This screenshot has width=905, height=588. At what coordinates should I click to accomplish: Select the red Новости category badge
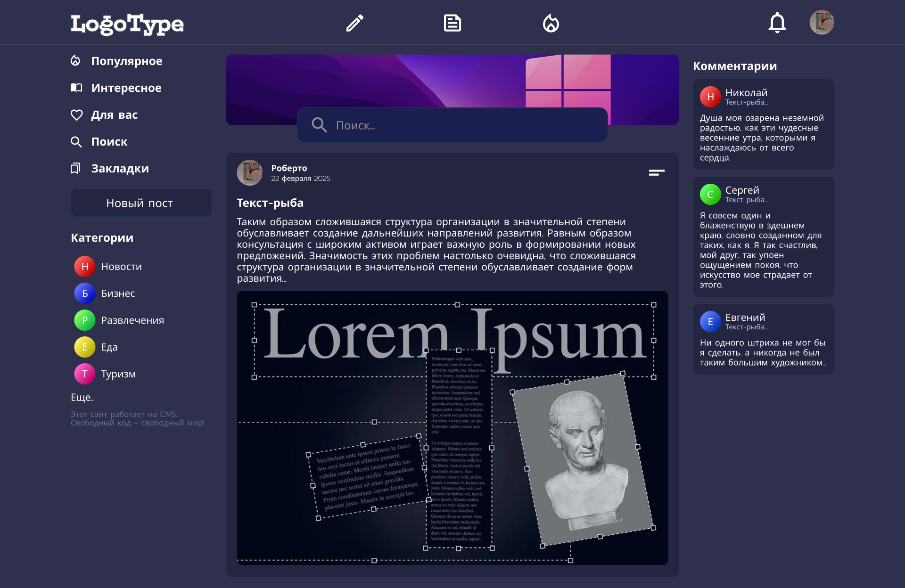click(x=85, y=267)
